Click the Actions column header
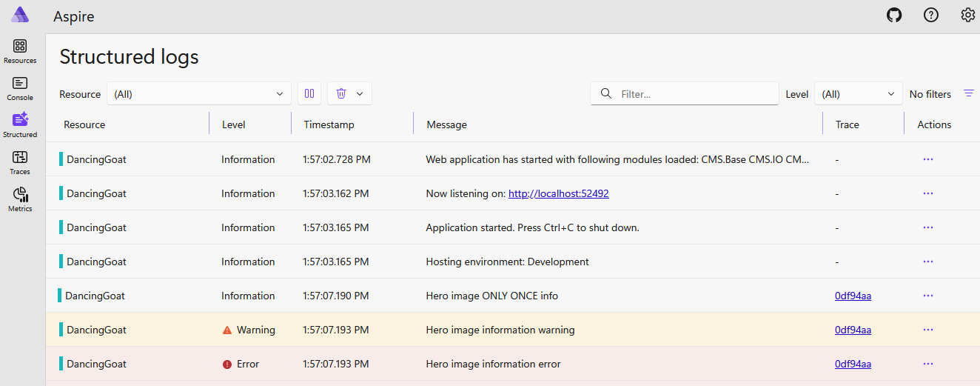 click(x=934, y=124)
